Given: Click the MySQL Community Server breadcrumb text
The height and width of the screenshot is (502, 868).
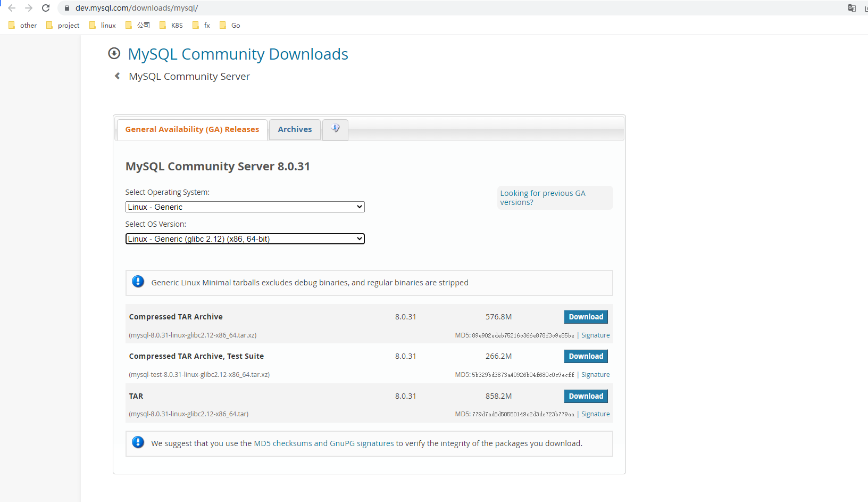Looking at the screenshot, I should click(189, 77).
